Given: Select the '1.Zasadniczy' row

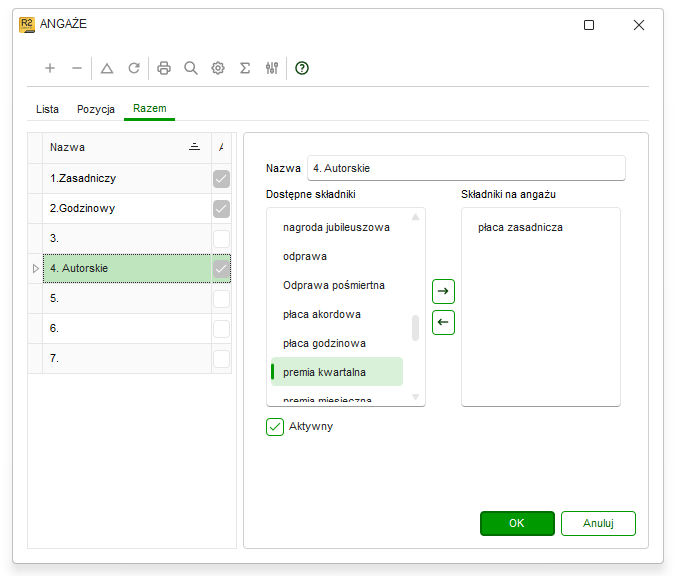Looking at the screenshot, I should click(x=127, y=179).
